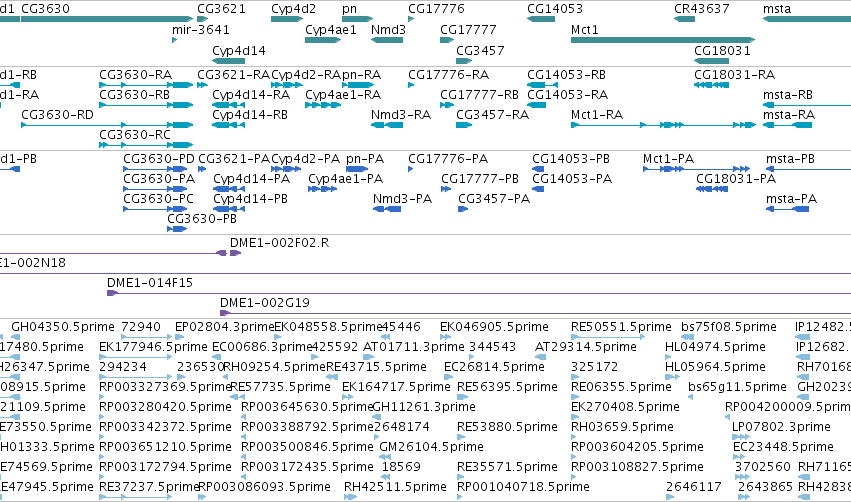This screenshot has height=502, width=851.
Task: Click the RP003327369.5prime EST label
Action: point(165,386)
